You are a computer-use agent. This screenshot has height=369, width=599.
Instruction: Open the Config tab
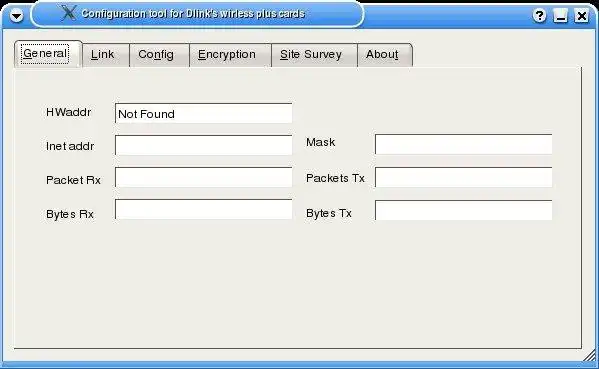(159, 55)
